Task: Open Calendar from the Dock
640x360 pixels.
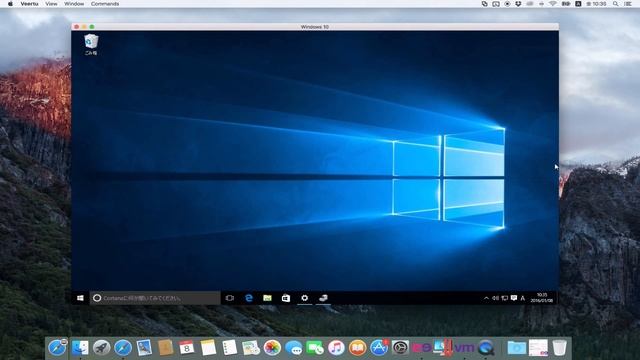Action: (187, 348)
